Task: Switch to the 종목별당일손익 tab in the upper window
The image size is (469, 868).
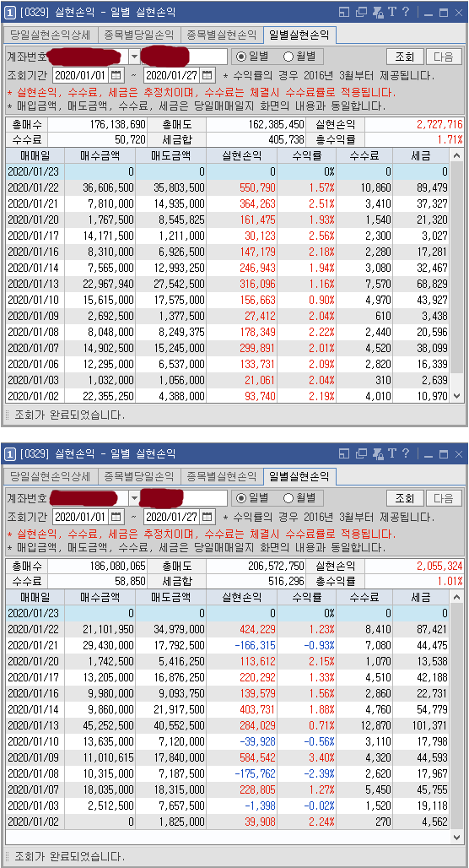Action: coord(139,35)
